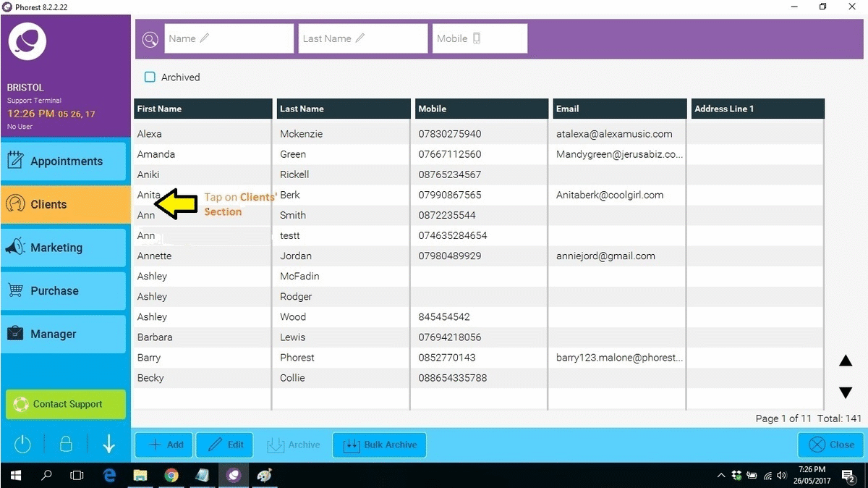The width and height of the screenshot is (868, 488).
Task: Open Task View in taskbar
Action: pyautogui.click(x=77, y=476)
